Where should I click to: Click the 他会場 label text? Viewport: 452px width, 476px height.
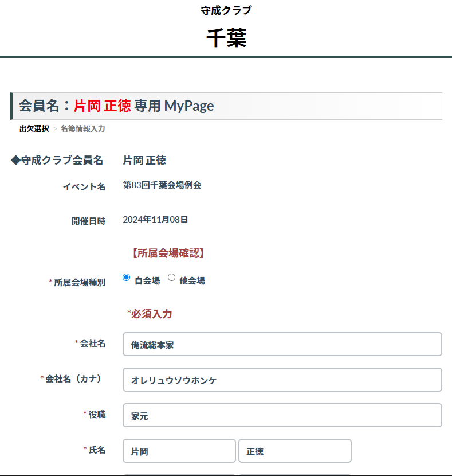[192, 281]
